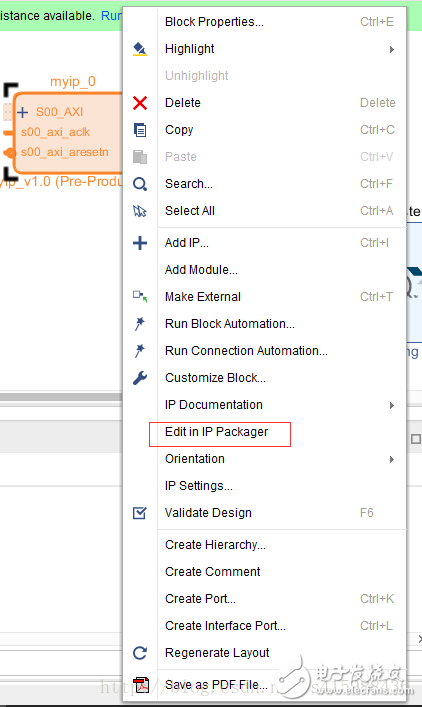Image resolution: width=422 pixels, height=707 pixels.
Task: Expand the S00_AXI interface plus sign
Action: point(23,112)
